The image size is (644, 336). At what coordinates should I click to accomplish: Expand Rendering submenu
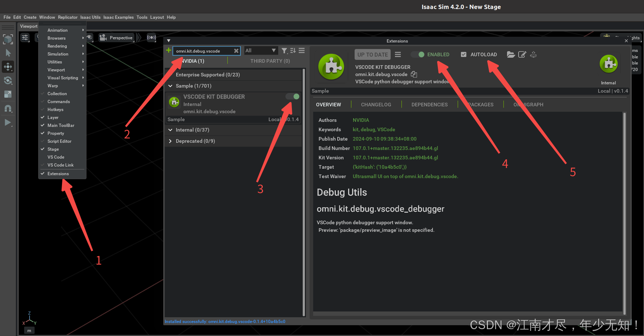(62, 46)
